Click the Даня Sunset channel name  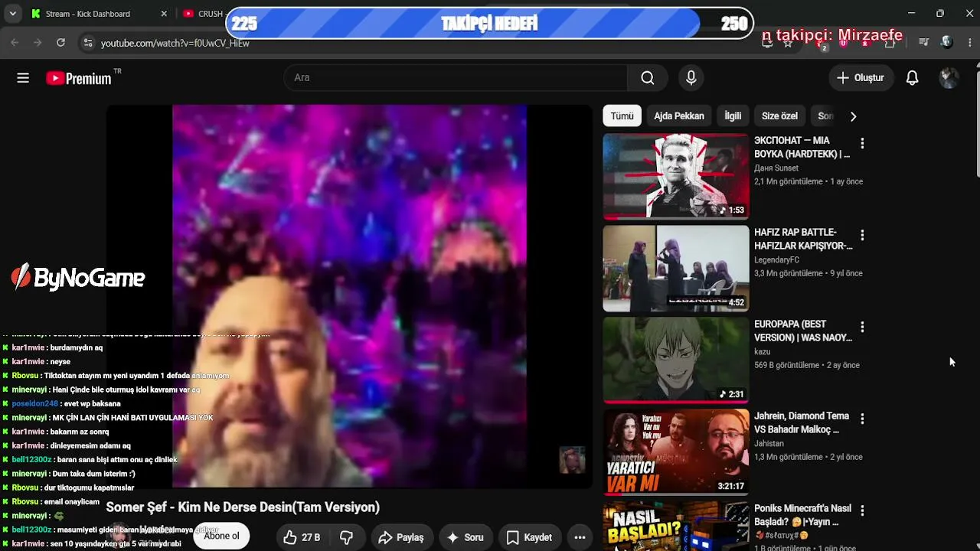point(776,168)
